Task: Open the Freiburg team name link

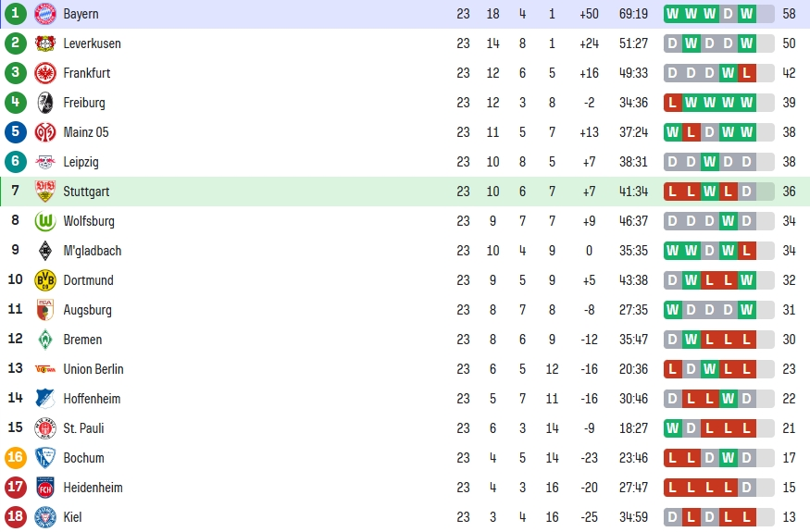Action: click(83, 103)
